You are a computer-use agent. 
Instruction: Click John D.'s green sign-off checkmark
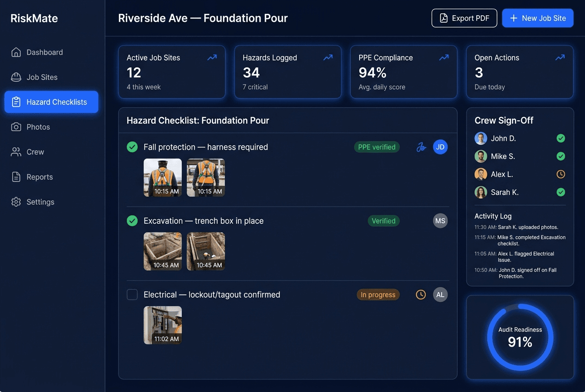coord(560,138)
